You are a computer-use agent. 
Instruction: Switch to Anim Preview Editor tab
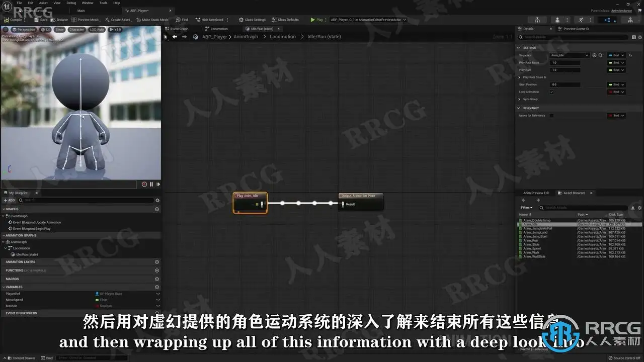(536, 193)
